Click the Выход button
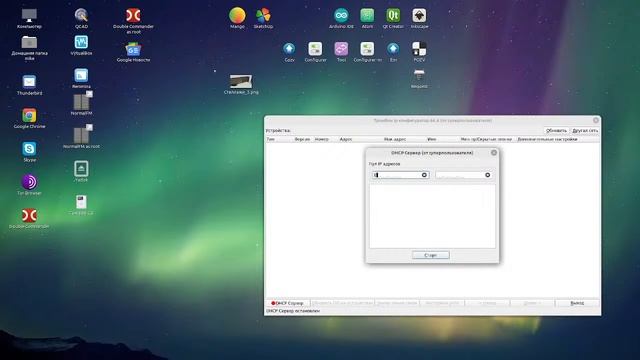640x360 pixels. point(577,303)
